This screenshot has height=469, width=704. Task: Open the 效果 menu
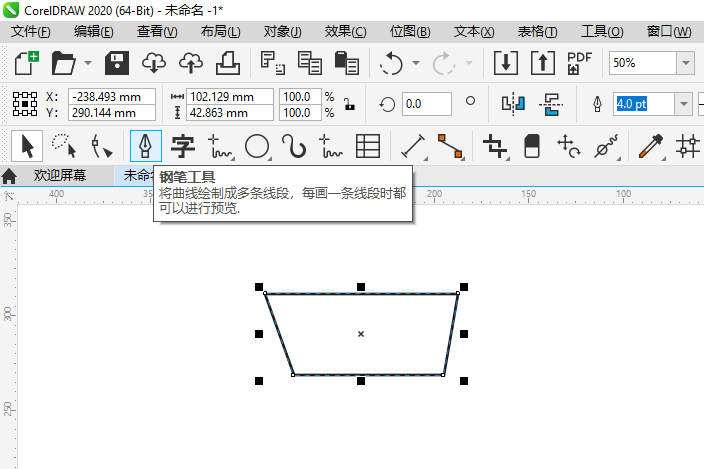coord(345,32)
